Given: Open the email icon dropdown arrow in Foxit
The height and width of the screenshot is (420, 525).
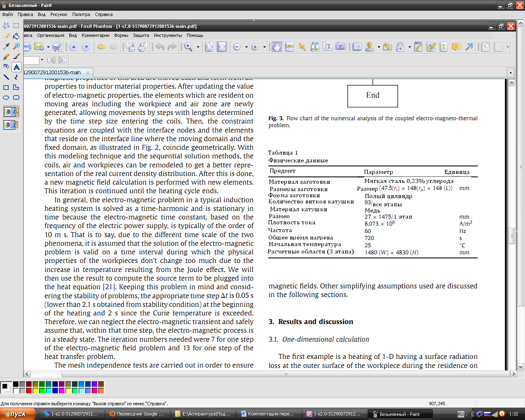Looking at the screenshot, I should coord(48,47).
